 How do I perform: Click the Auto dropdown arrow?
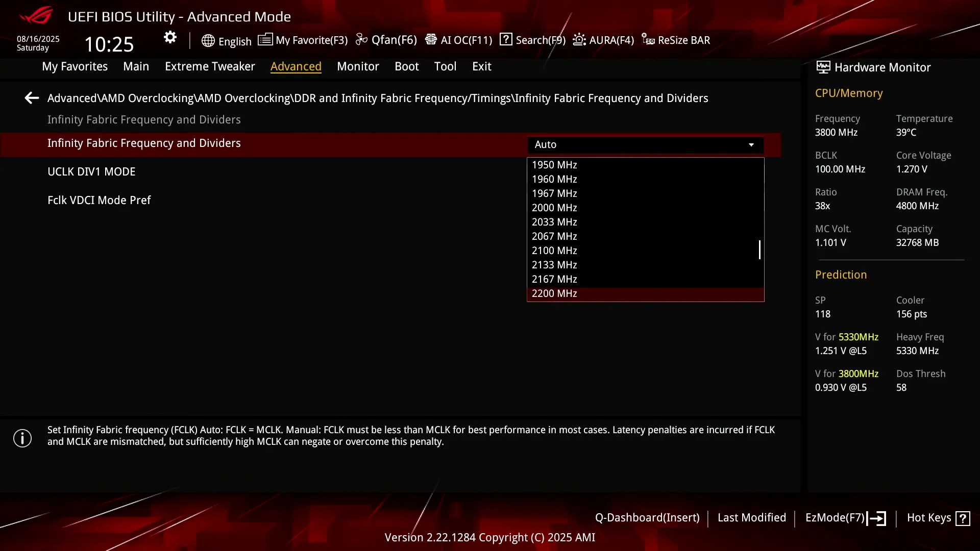751,145
